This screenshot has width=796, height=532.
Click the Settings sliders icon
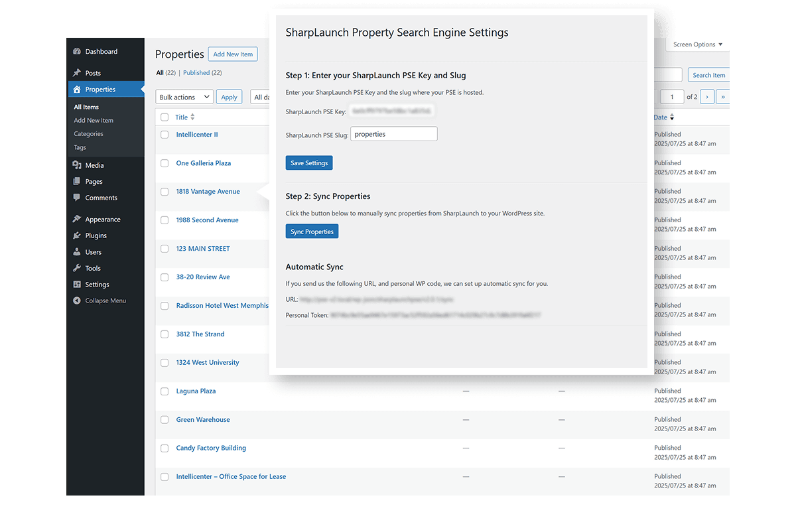click(77, 285)
